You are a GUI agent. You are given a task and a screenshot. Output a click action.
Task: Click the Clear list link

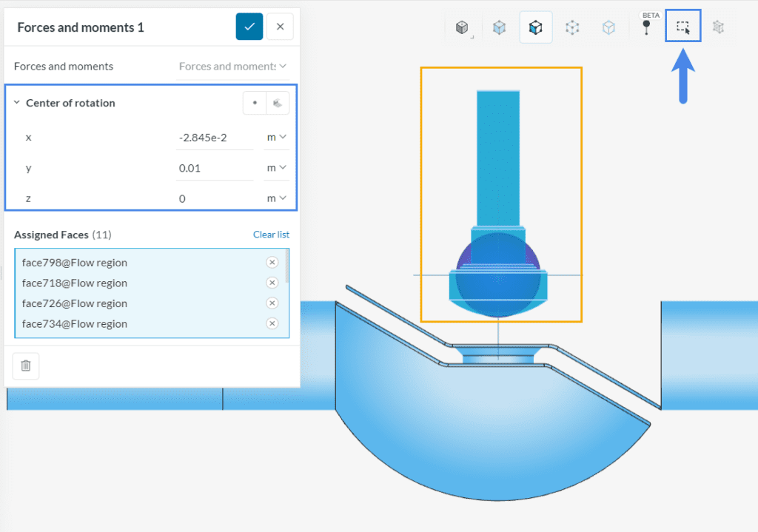coord(271,234)
